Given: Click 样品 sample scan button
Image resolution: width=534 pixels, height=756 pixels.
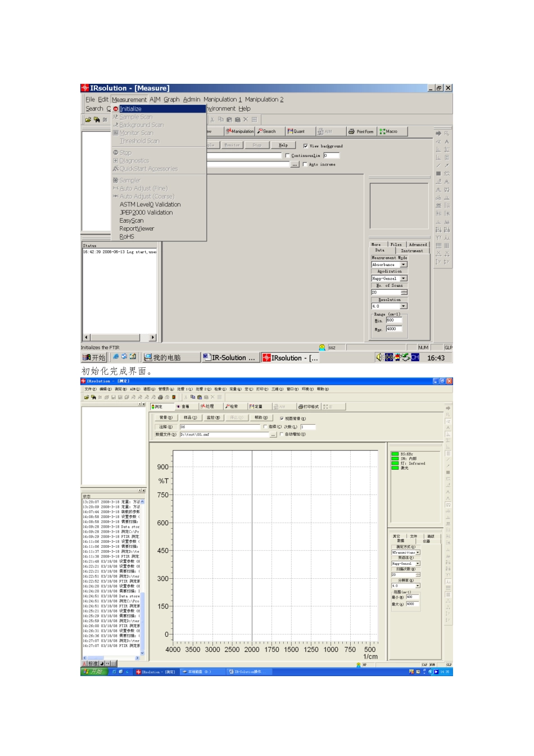Looking at the screenshot, I should [x=190, y=418].
